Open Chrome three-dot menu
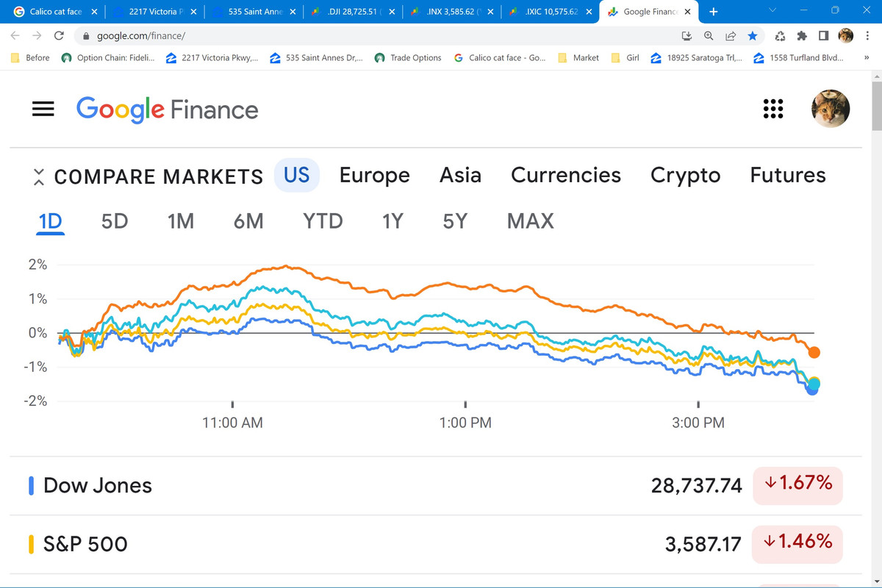 pos(867,35)
